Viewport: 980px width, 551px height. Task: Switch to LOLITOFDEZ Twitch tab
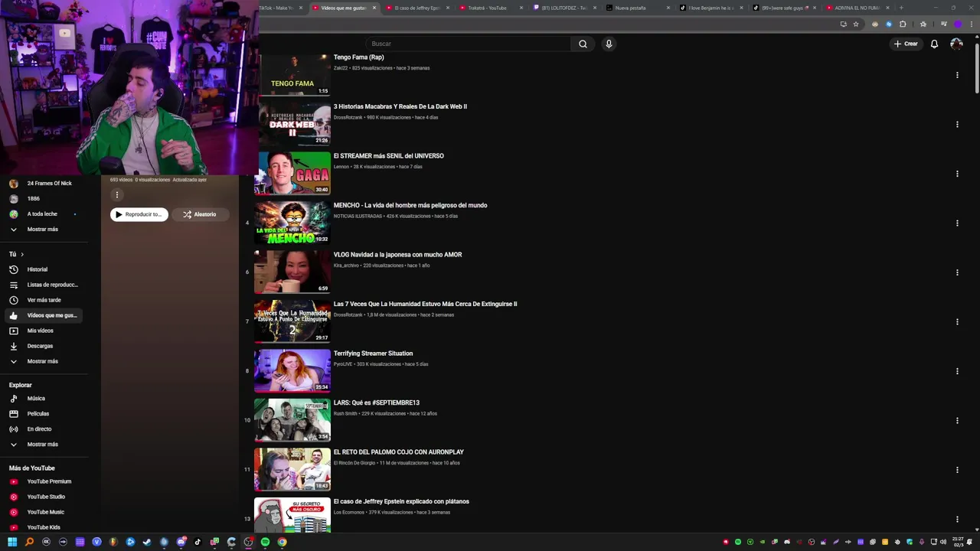coord(565,8)
